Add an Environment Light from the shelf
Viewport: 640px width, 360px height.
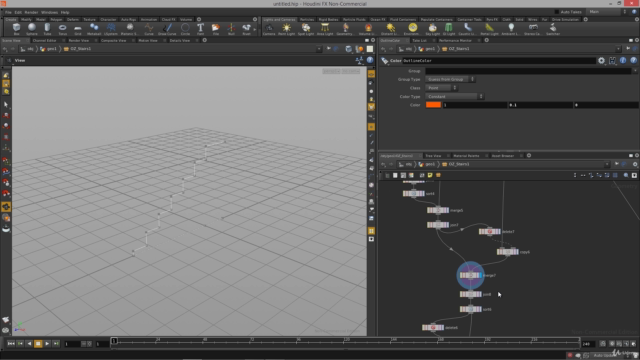(x=413, y=29)
